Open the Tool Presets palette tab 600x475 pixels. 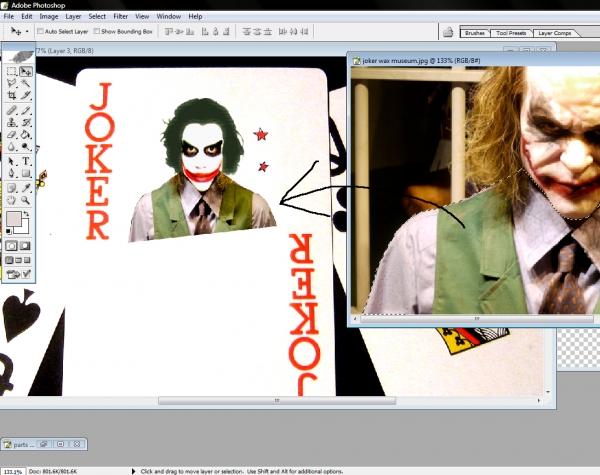511,33
